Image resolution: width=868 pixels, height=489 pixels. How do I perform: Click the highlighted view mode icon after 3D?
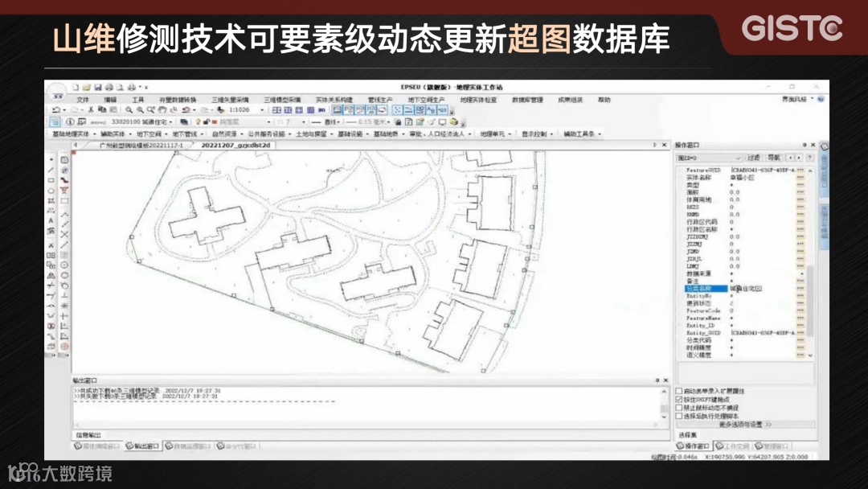[x=337, y=109]
